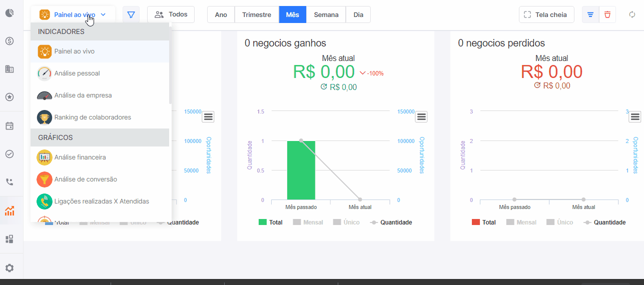Toggle Mensal legend in negocios ganhos chart
The width and height of the screenshot is (644, 285).
(308, 222)
